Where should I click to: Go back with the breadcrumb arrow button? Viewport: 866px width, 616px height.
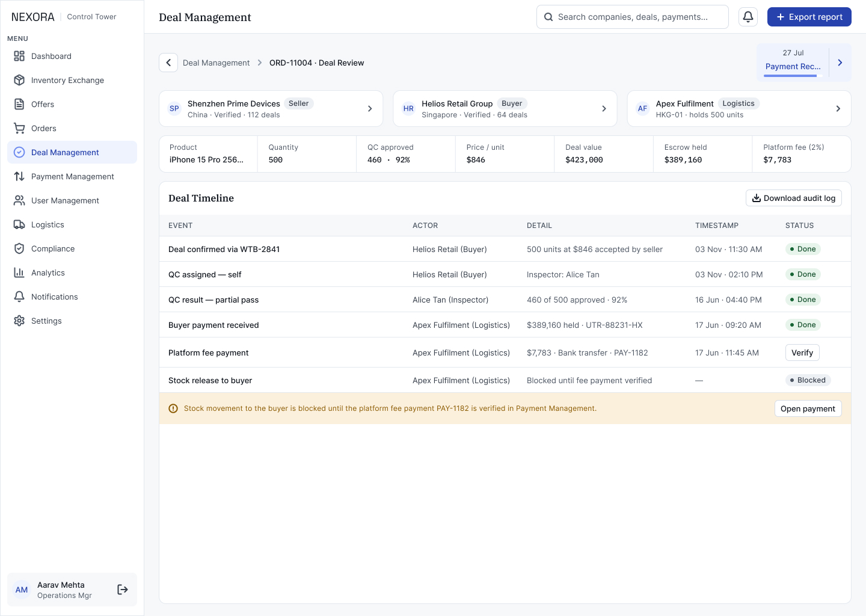(x=168, y=63)
